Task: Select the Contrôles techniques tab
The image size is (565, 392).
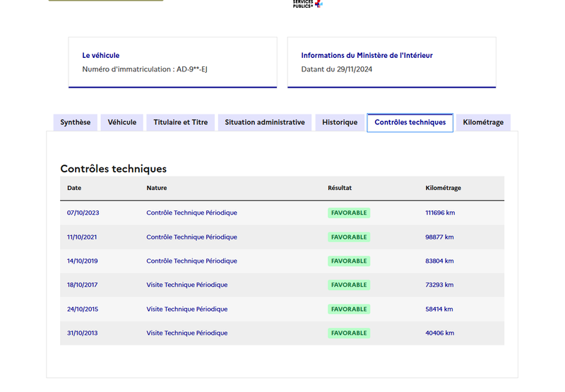Action: click(410, 122)
